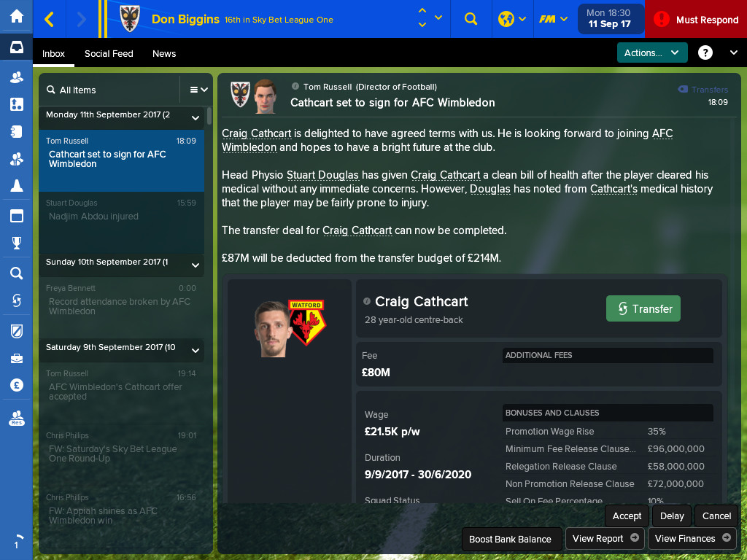Open the briefcase job centre sidebar icon
747x560 pixels.
[16, 358]
